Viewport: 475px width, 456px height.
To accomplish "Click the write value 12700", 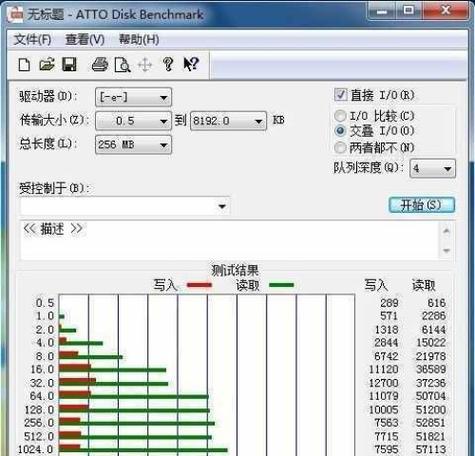I will click(x=383, y=383).
